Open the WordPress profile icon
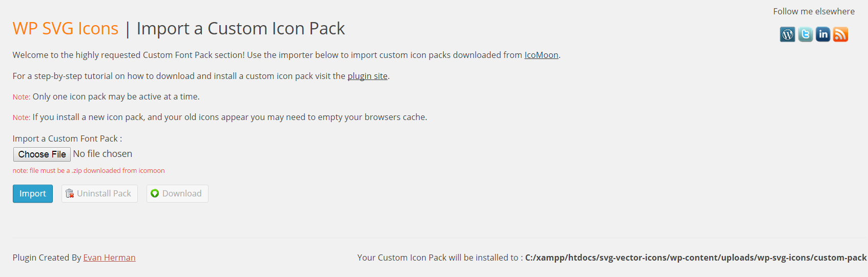This screenshot has width=868, height=277. [788, 34]
